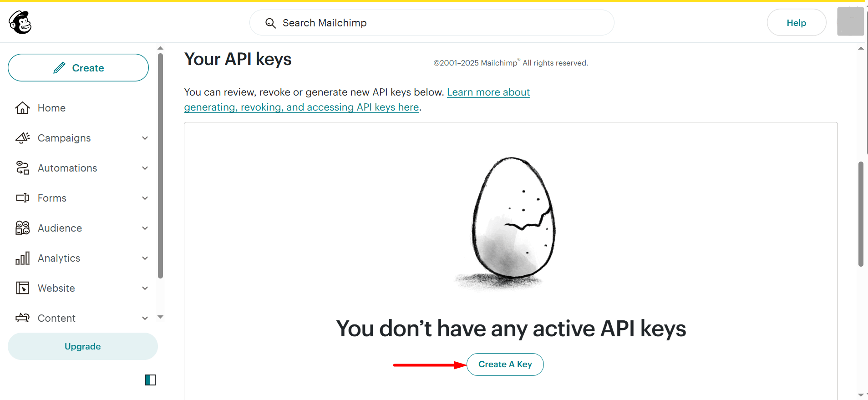Expand the Campaigns chevron
The height and width of the screenshot is (400, 868).
(145, 138)
